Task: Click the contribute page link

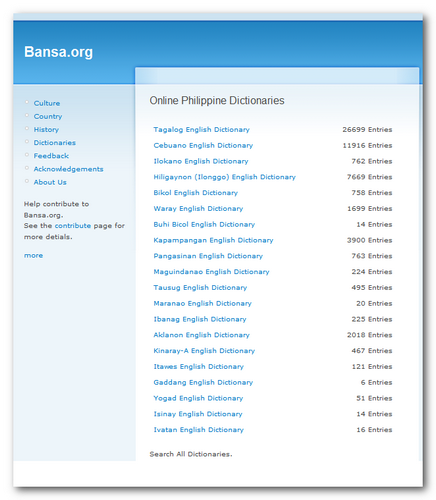Action: [x=73, y=226]
